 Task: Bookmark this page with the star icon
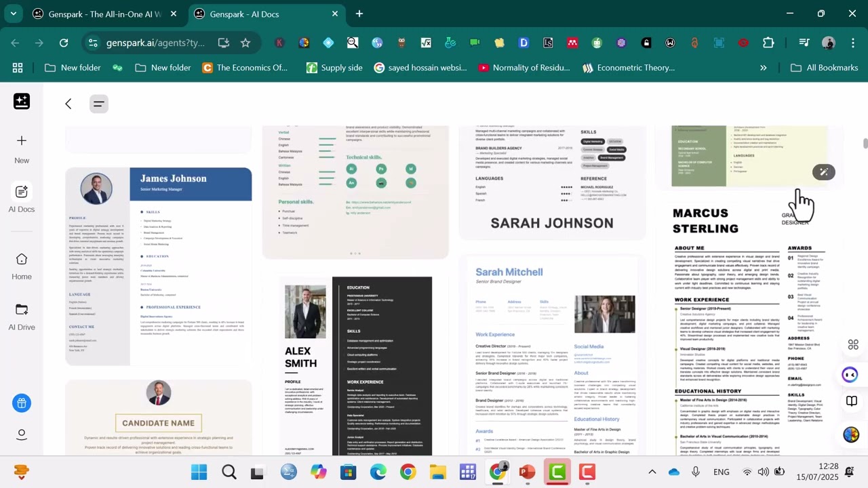[245, 43]
